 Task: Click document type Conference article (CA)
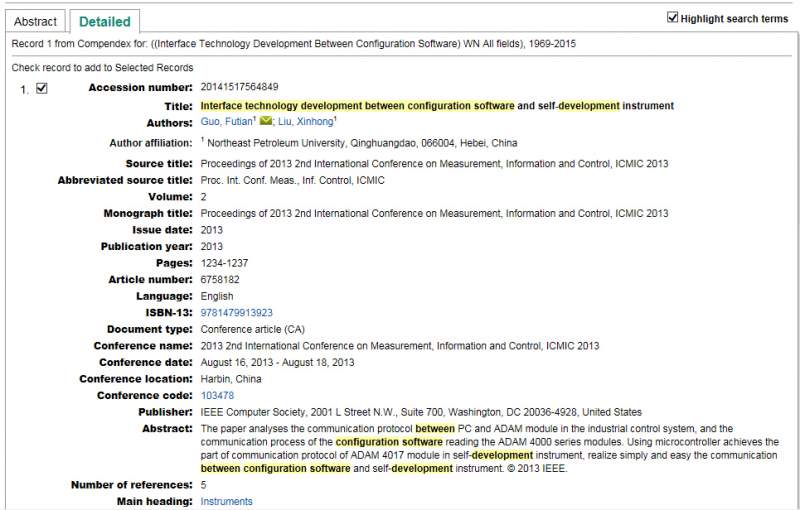pyautogui.click(x=253, y=329)
